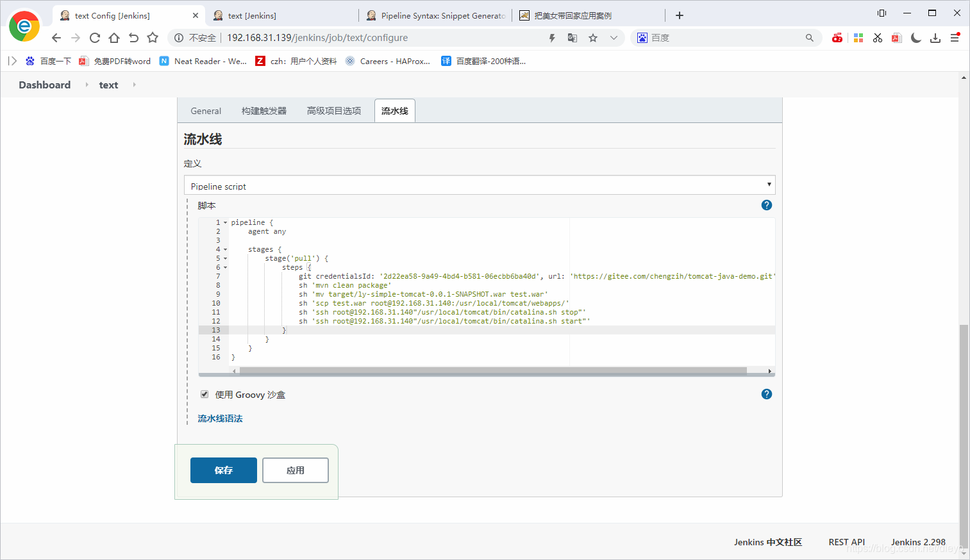Open the red game controller extension icon

click(837, 38)
